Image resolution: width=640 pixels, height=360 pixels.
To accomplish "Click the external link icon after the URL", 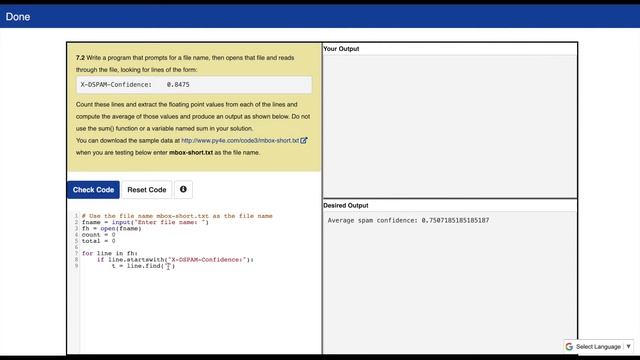I will point(304,140).
